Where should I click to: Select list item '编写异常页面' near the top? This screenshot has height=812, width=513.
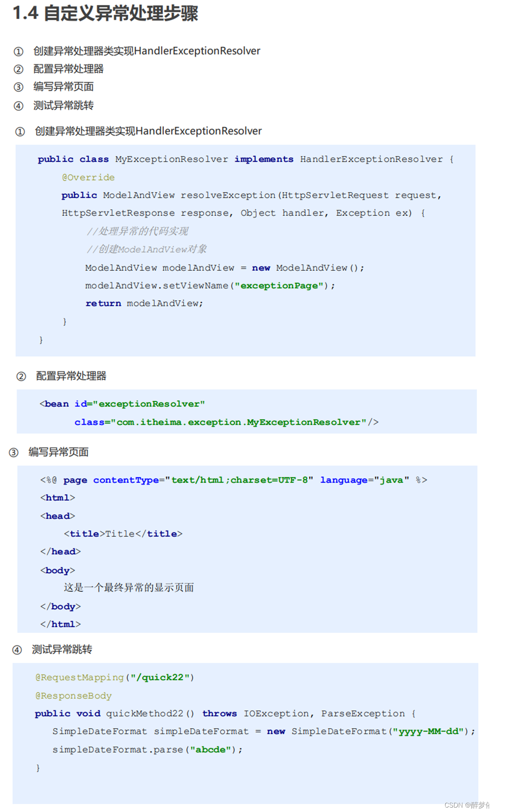tap(64, 87)
